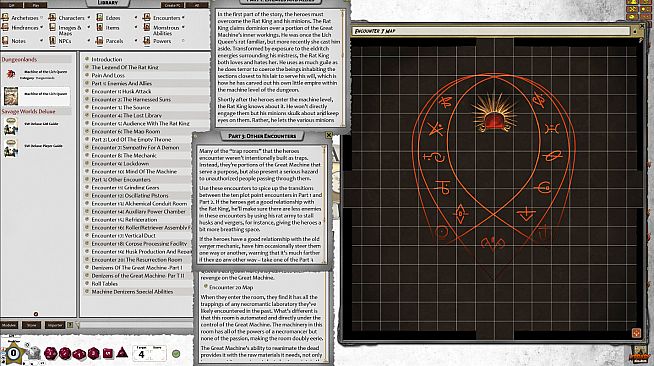Toggle the Encounters category dot
Screen dimensions: 654x366
pos(183,18)
